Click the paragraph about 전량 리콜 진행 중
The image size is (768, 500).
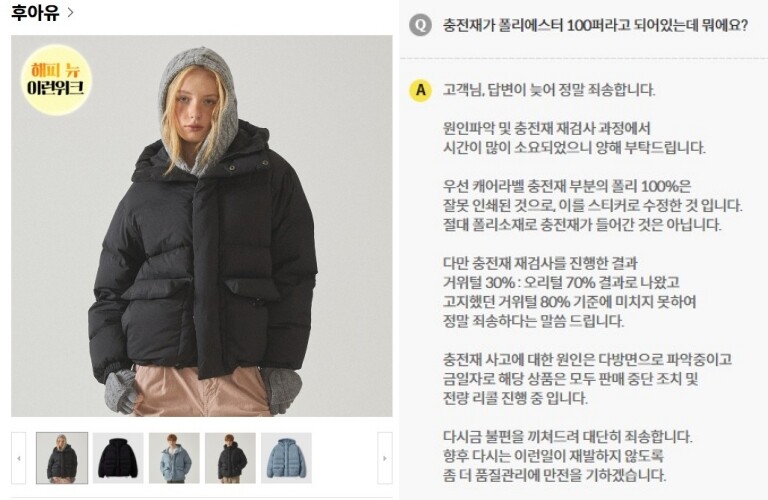coord(515,398)
